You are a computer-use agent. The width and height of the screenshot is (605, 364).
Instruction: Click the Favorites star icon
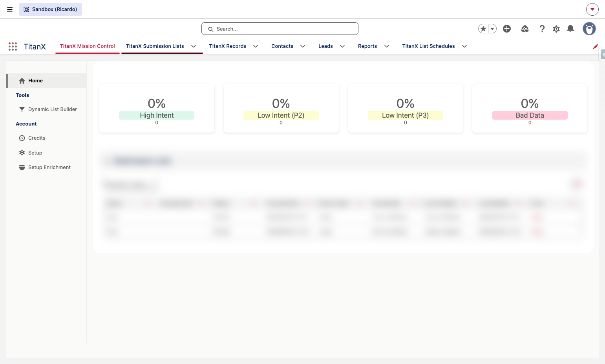[x=483, y=29]
